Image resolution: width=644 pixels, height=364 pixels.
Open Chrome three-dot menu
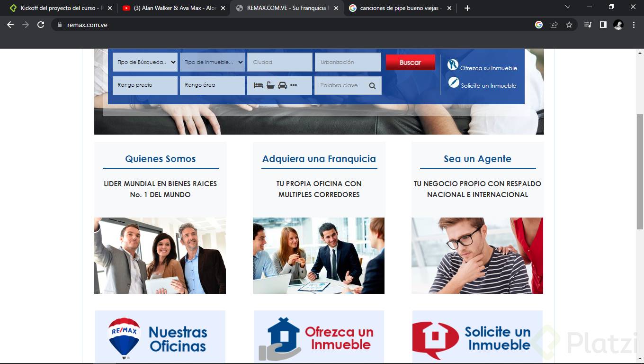[x=634, y=25]
